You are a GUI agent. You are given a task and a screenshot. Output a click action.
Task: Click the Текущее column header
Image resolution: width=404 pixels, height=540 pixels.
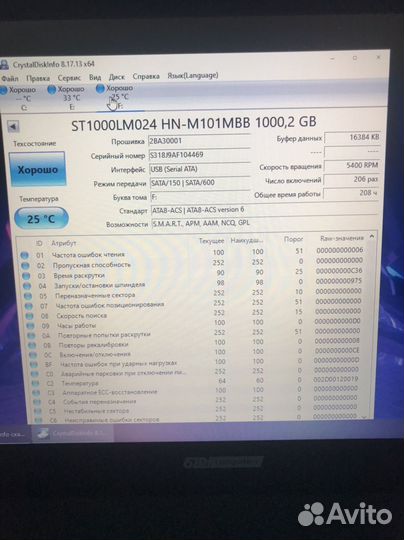tap(211, 241)
